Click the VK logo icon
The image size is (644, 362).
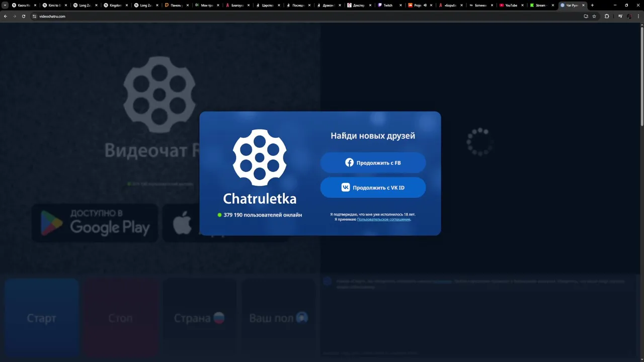tap(346, 188)
